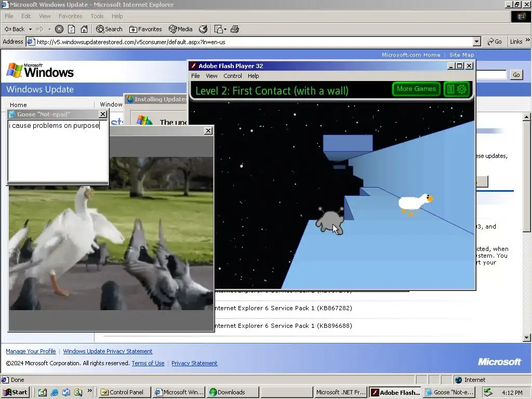Screen dimensions: 532x399
Task: Expand the Links toolbar chevron
Action: click(528, 41)
